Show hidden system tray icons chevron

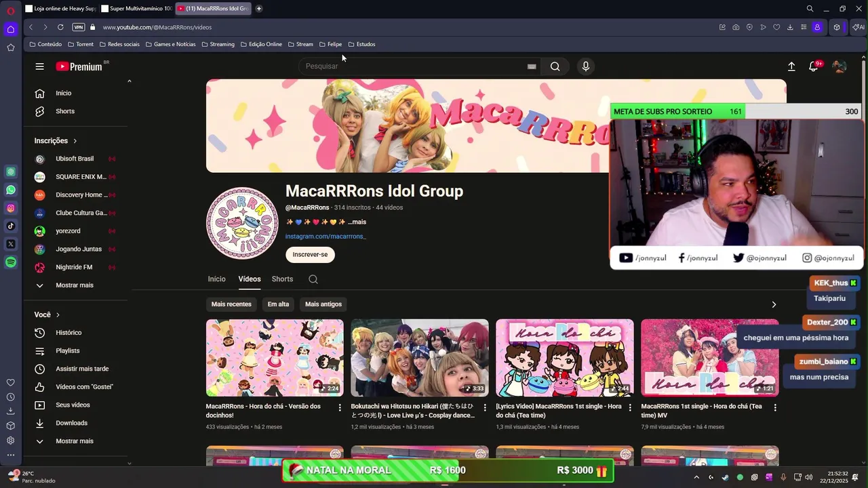[x=696, y=477]
